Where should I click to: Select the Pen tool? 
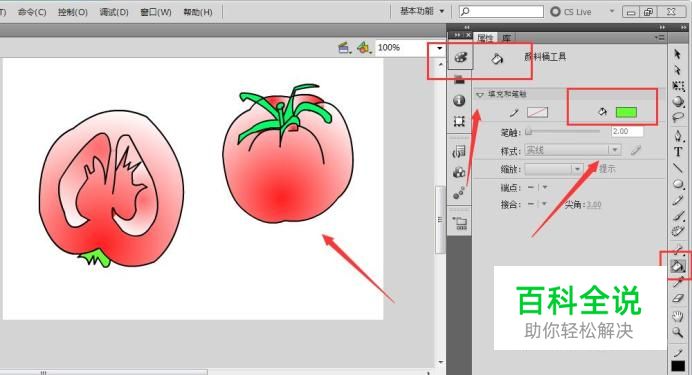pos(678,135)
